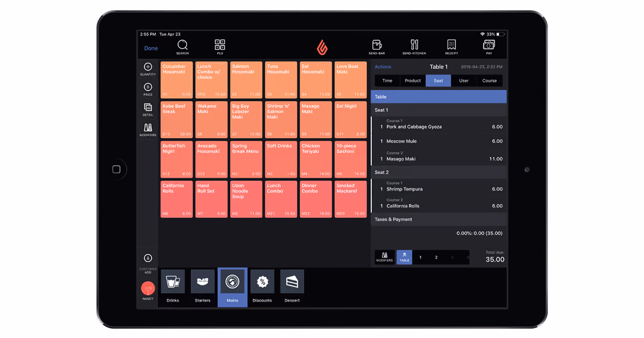This screenshot has width=644, height=338.
Task: Send order to bar
Action: [x=377, y=47]
